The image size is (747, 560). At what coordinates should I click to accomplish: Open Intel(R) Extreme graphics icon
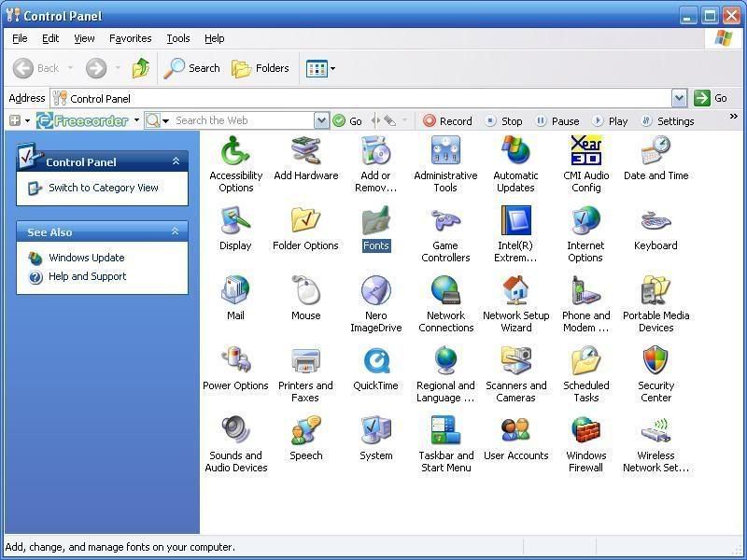(x=515, y=234)
